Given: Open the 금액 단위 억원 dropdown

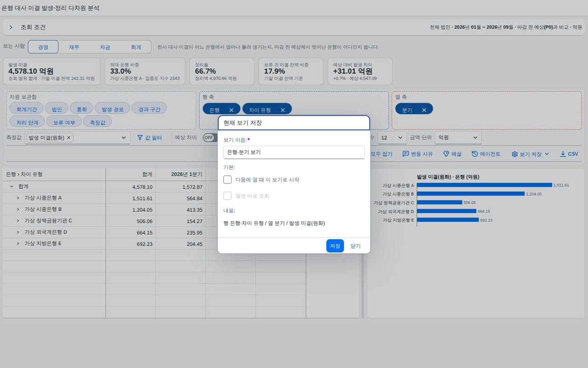Looking at the screenshot, I should click(458, 138).
